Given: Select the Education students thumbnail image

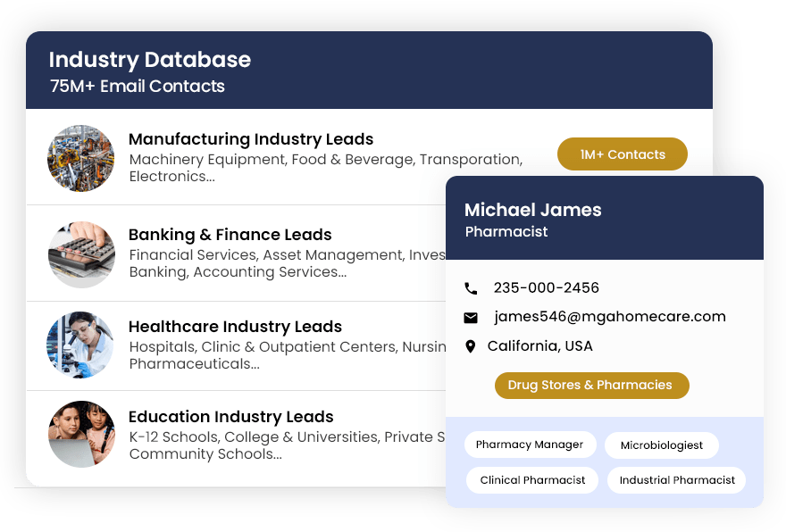Looking at the screenshot, I should click(81, 435).
